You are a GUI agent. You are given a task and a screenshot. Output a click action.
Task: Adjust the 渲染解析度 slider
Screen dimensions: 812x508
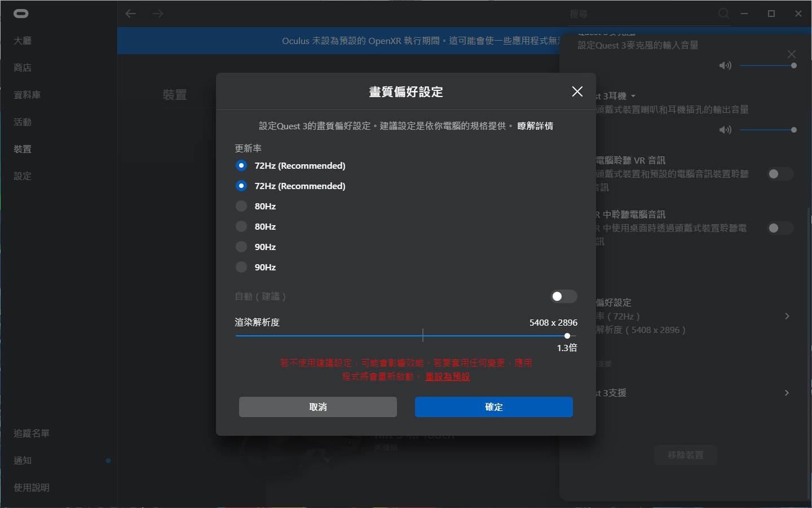pos(406,336)
